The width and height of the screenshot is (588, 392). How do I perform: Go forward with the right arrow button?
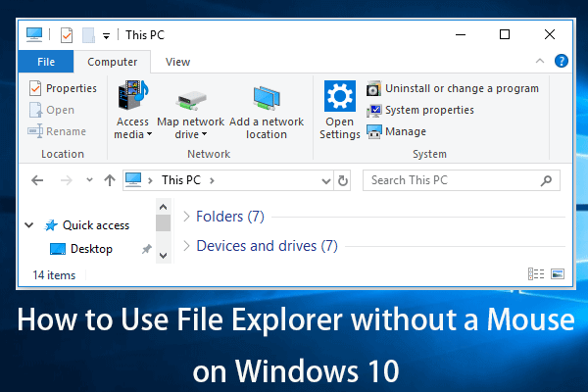coord(67,180)
